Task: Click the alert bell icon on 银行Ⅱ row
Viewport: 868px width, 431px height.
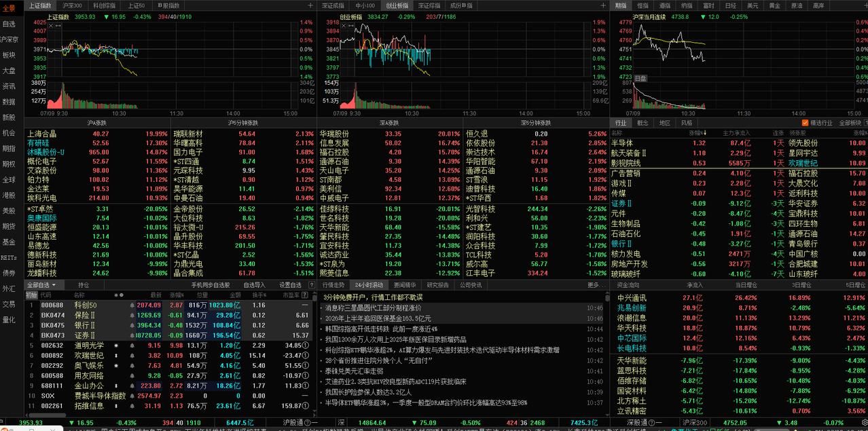Action: (132, 326)
